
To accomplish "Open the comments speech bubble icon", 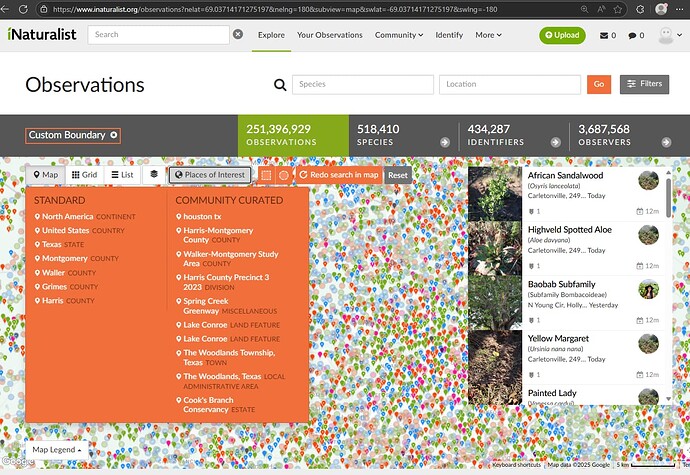I will pos(632,35).
